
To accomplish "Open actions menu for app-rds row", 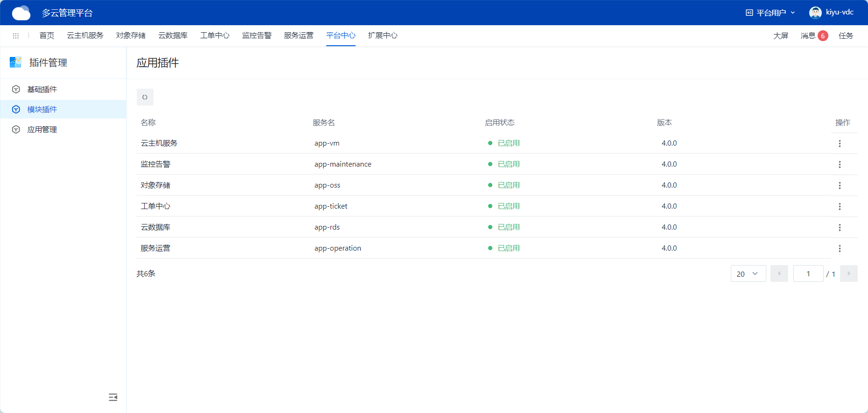I will [839, 228].
